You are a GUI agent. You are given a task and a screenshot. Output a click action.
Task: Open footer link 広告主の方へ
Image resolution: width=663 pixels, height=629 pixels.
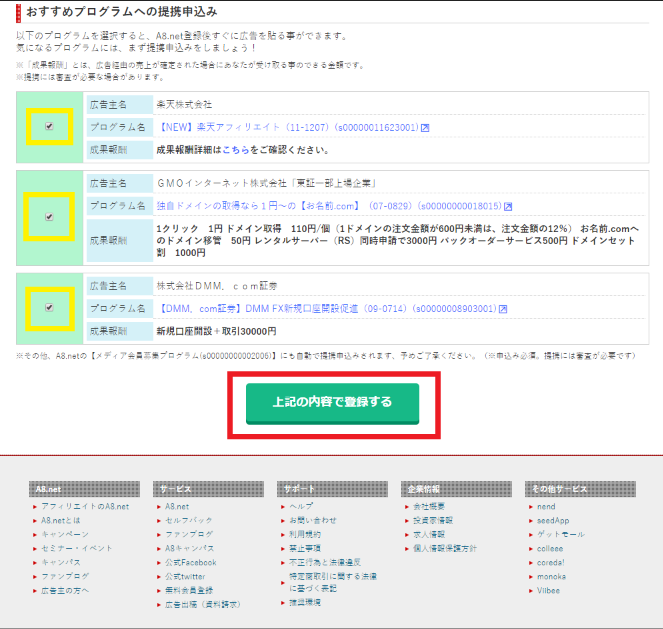coord(65,591)
